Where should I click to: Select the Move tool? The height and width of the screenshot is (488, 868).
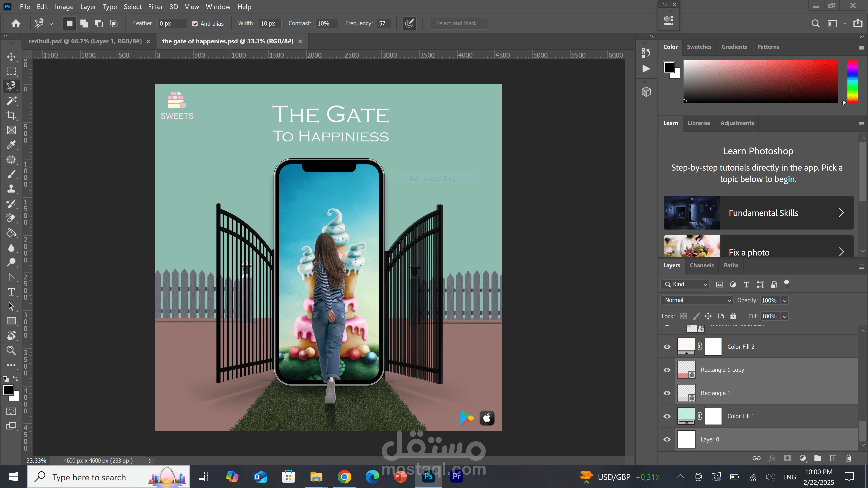tap(11, 56)
